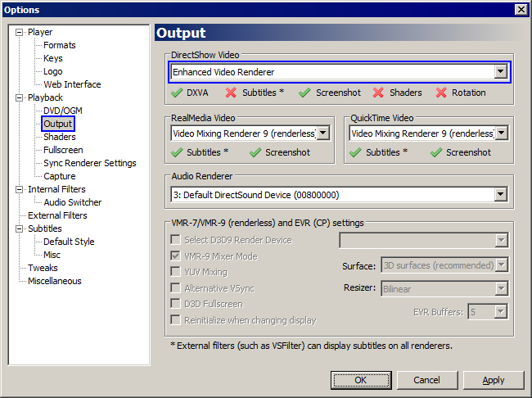Select Sync Renderer Settings
532x398 pixels.
tap(90, 163)
